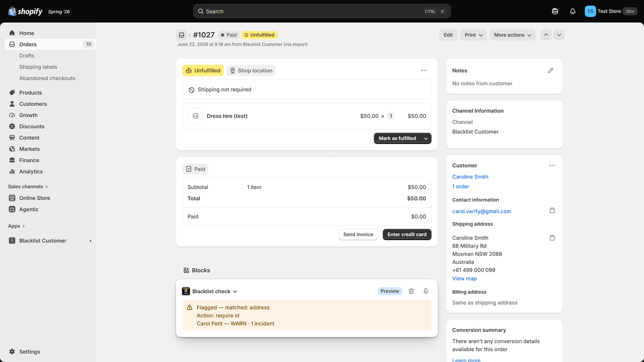Pin the Blacklist check block
The image size is (644, 362).
click(426, 291)
